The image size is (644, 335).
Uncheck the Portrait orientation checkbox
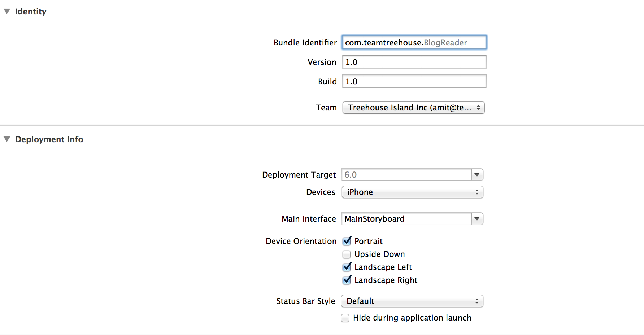pos(347,241)
